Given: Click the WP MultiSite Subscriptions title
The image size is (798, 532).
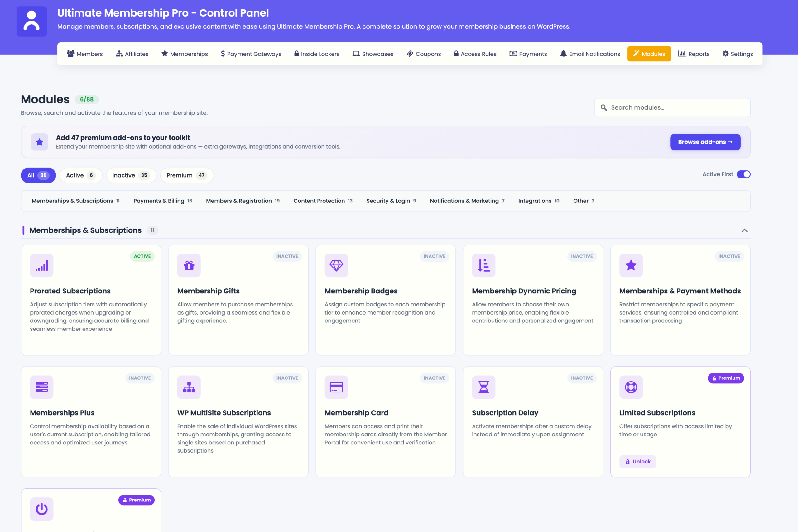Looking at the screenshot, I should point(224,413).
